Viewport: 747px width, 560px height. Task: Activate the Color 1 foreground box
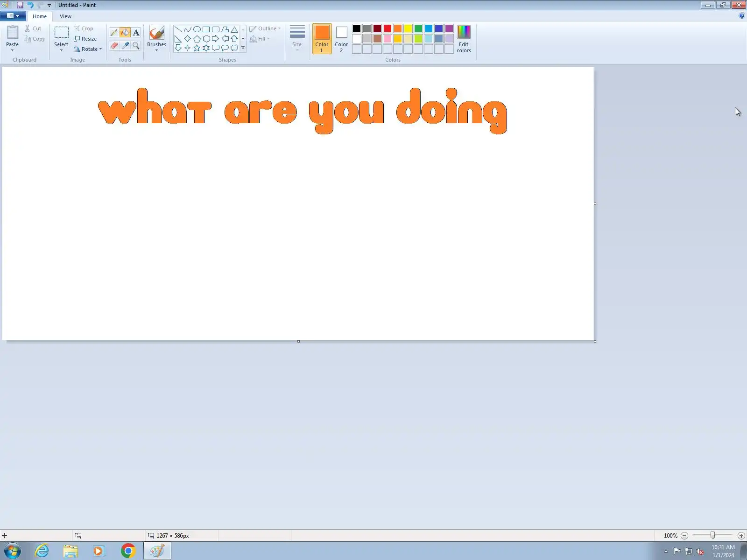pos(322,39)
